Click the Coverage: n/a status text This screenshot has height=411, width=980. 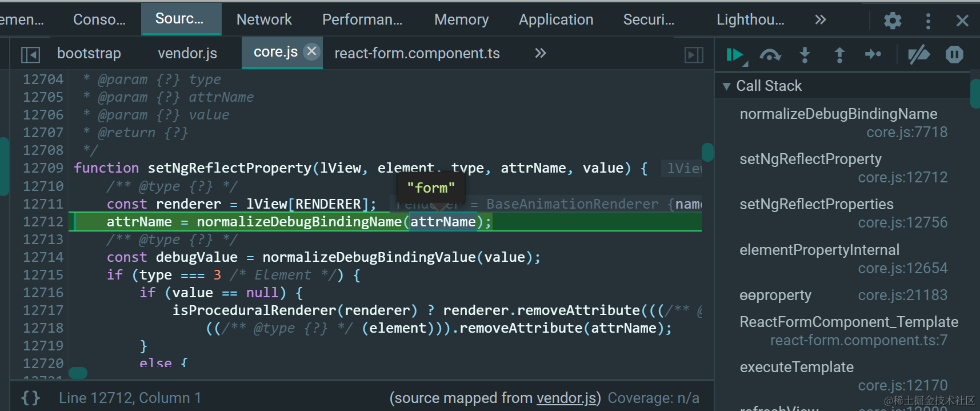coord(654,398)
